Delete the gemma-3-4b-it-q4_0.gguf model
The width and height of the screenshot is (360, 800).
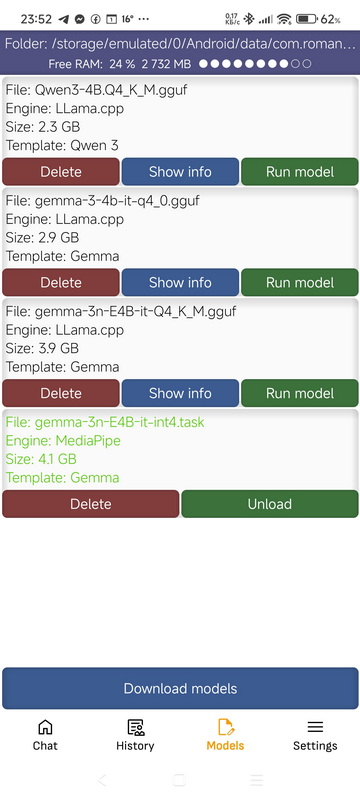pyautogui.click(x=61, y=282)
